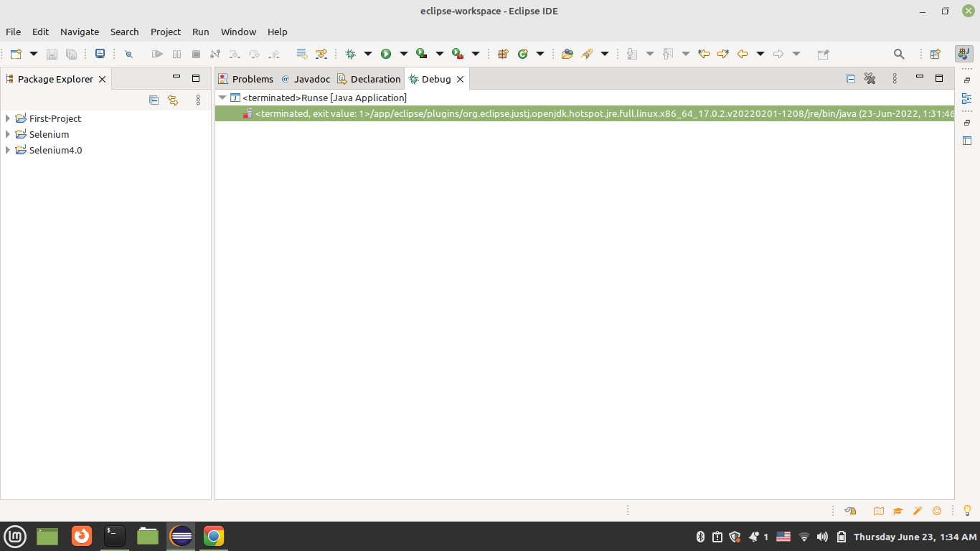Toggle Link with Editor in Package Explorer
Screen dimensions: 980x551
click(x=173, y=100)
